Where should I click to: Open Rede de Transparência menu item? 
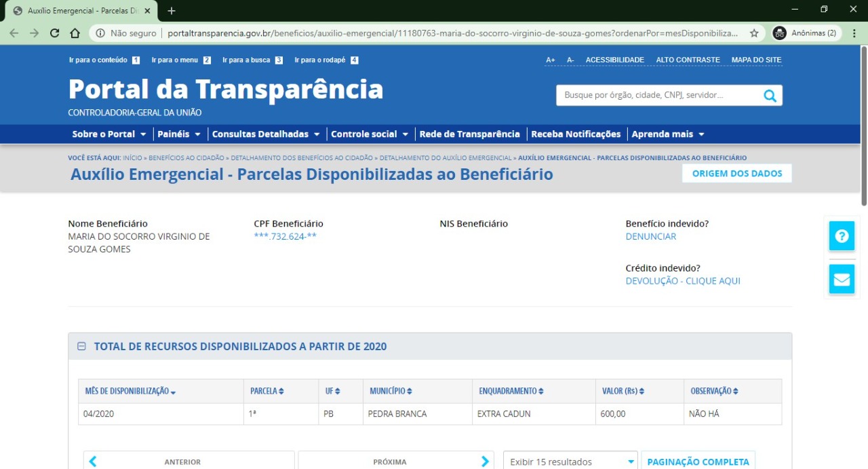click(x=469, y=134)
